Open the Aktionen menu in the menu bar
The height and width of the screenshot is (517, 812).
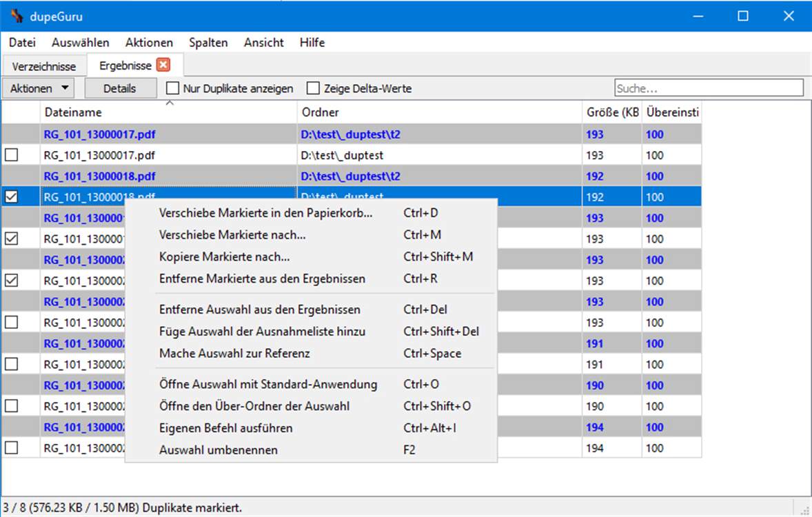[149, 43]
